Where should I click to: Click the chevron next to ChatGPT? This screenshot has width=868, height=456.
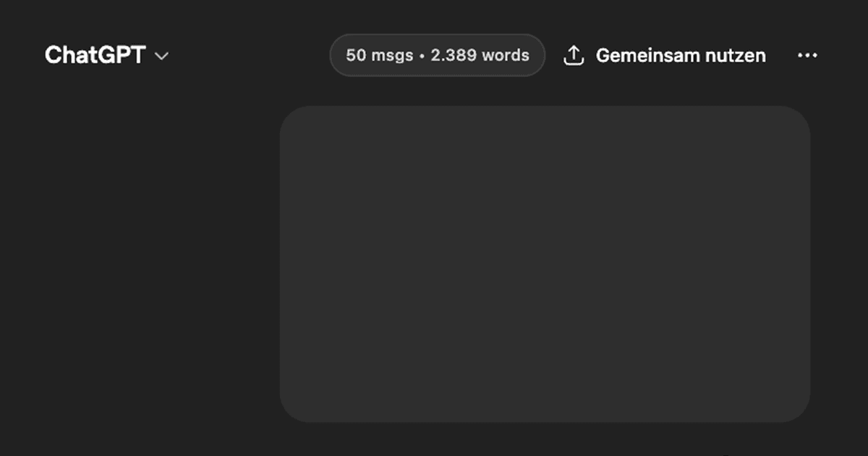[162, 56]
